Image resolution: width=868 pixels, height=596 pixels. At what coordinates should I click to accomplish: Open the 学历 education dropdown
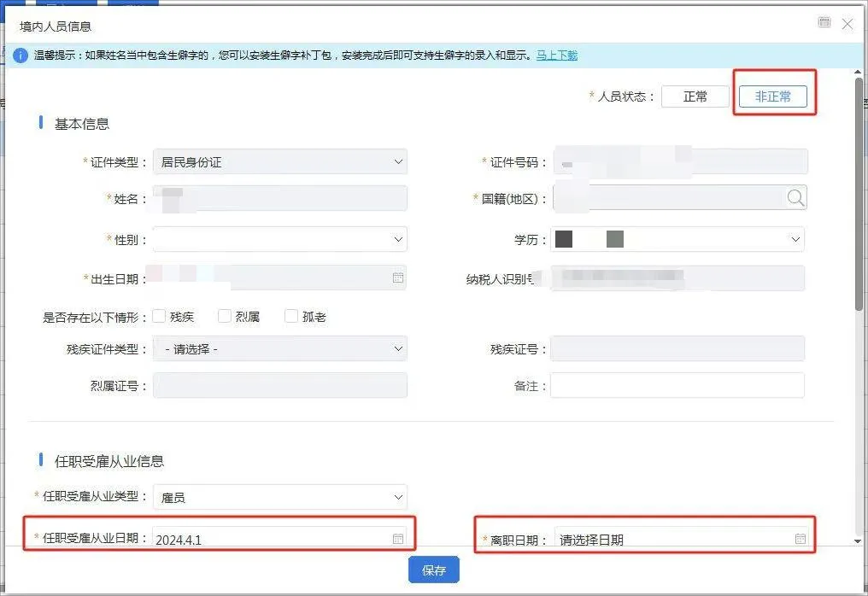point(796,239)
